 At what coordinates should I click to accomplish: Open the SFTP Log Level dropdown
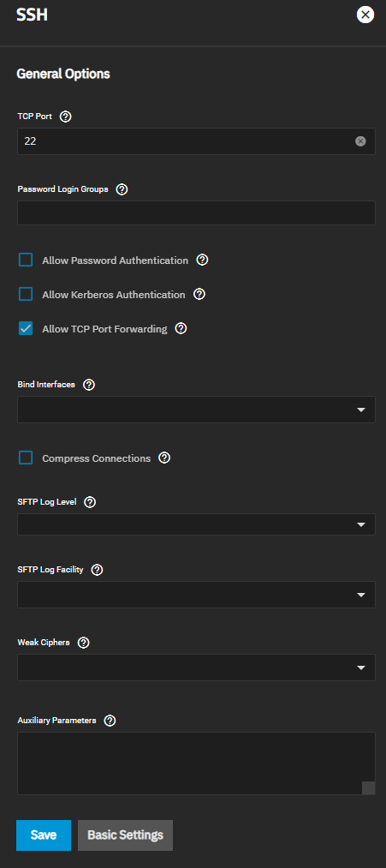tap(196, 524)
